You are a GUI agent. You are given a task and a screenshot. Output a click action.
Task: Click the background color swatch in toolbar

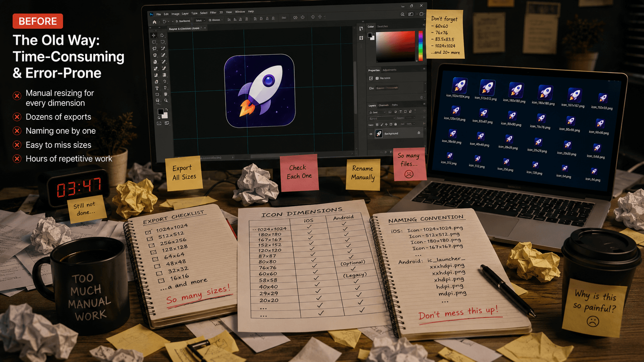[x=165, y=115]
